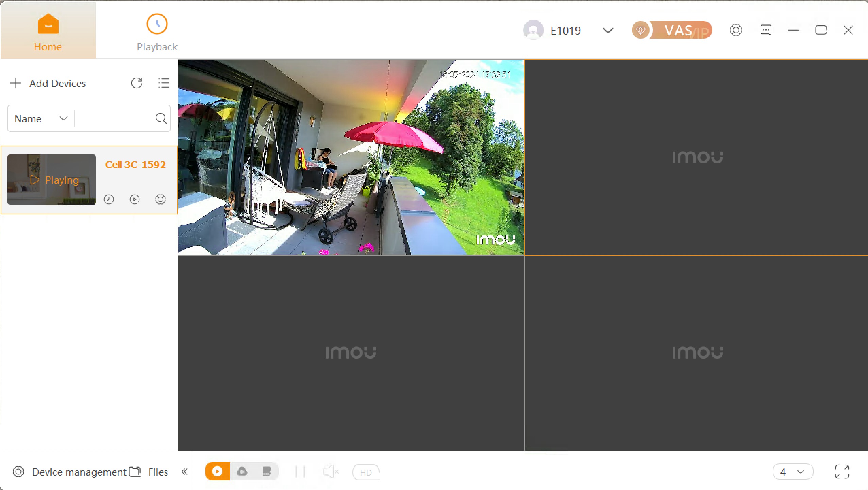
Task: Switch device list view mode icon
Action: (164, 83)
